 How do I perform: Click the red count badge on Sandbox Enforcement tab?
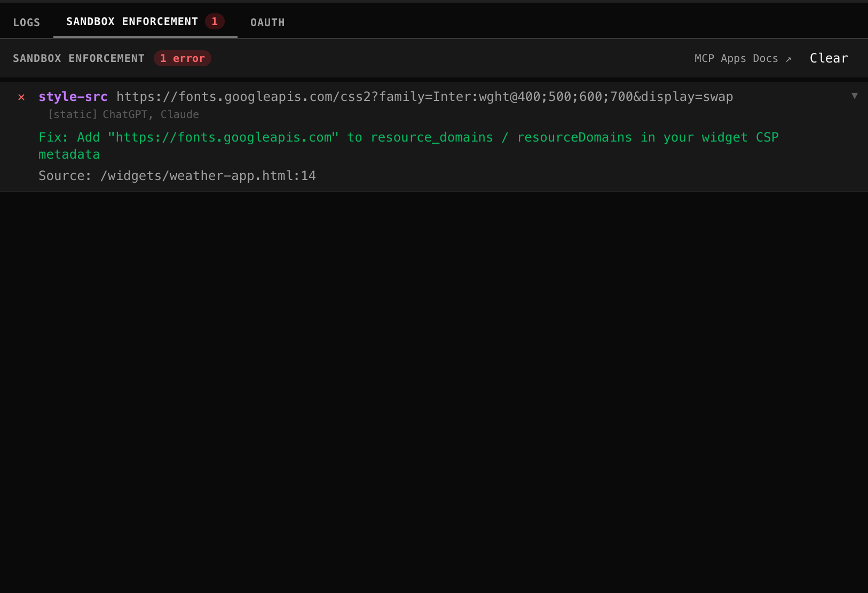point(215,21)
